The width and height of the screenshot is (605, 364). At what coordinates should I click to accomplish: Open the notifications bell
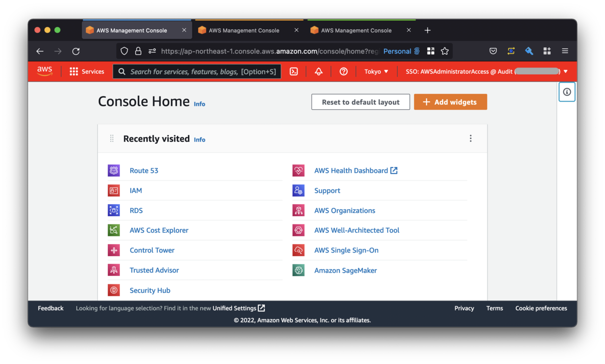tap(319, 72)
